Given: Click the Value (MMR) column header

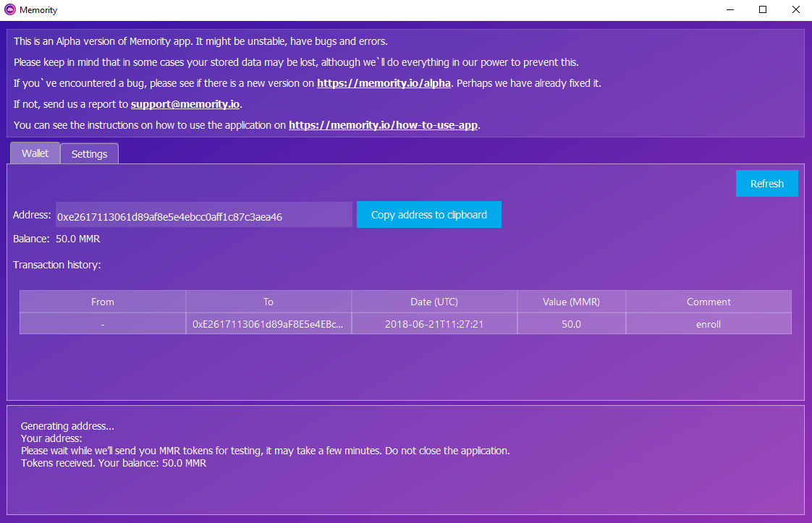Looking at the screenshot, I should (571, 302).
